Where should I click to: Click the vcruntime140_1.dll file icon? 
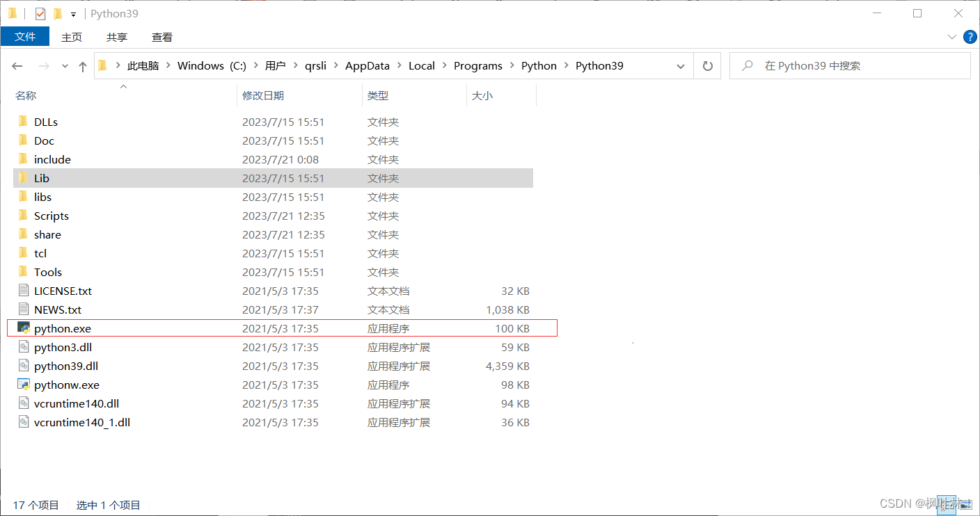(x=23, y=422)
